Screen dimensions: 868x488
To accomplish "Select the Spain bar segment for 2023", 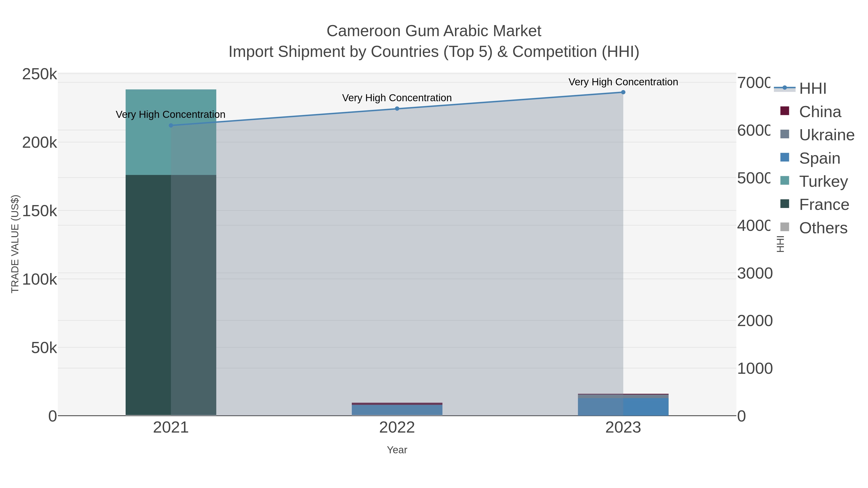I will pyautogui.click(x=623, y=407).
